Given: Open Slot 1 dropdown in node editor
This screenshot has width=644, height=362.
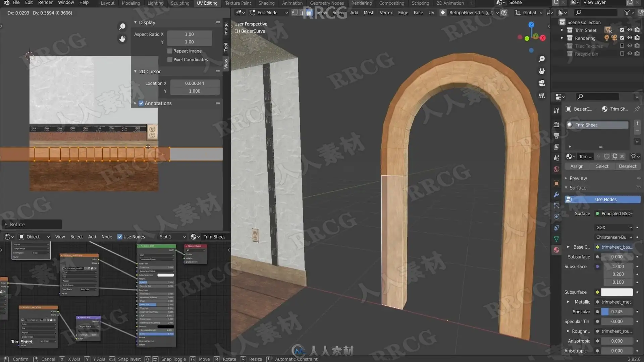Looking at the screenshot, I should [x=172, y=237].
